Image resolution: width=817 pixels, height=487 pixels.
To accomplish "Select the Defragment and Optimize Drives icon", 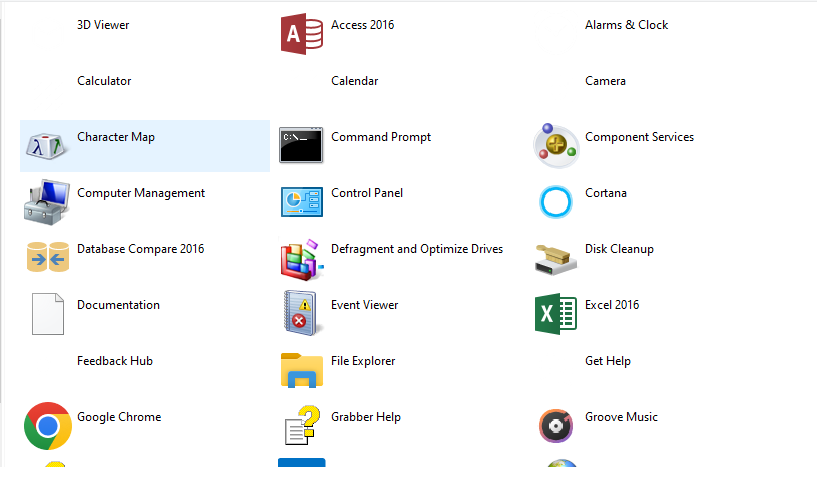I will pyautogui.click(x=302, y=259).
